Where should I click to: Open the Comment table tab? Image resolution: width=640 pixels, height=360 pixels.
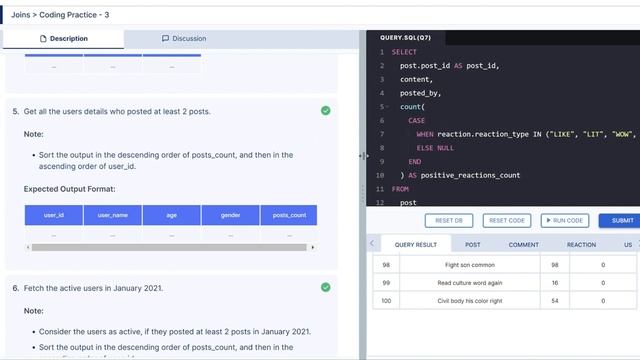click(523, 244)
